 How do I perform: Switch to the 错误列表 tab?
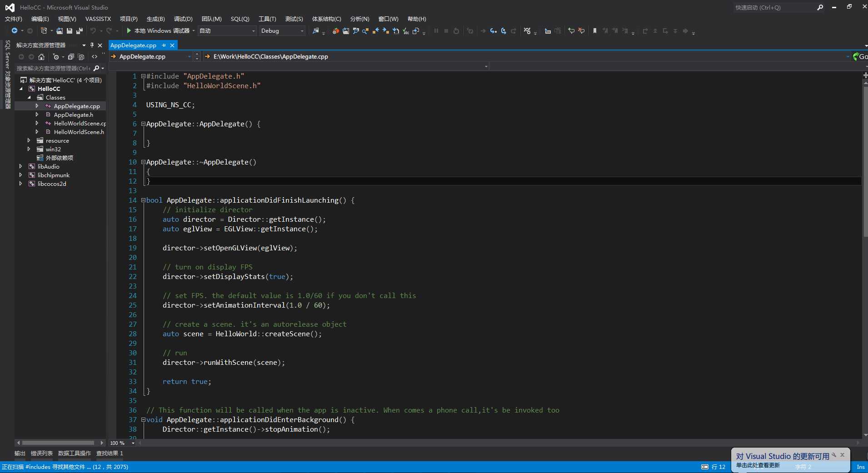coord(42,453)
